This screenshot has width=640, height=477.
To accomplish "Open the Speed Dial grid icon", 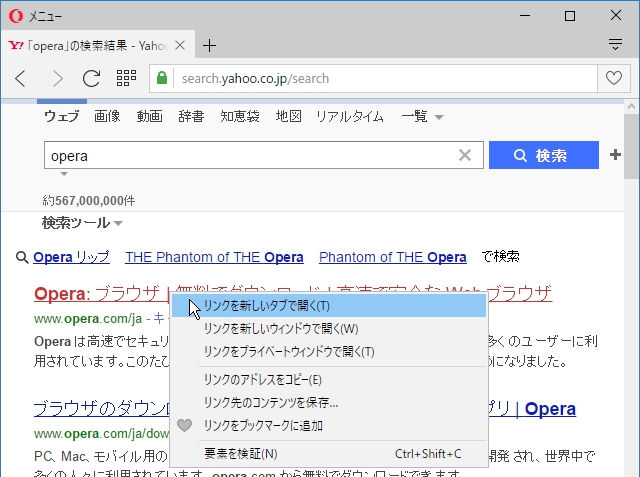I will tap(126, 78).
